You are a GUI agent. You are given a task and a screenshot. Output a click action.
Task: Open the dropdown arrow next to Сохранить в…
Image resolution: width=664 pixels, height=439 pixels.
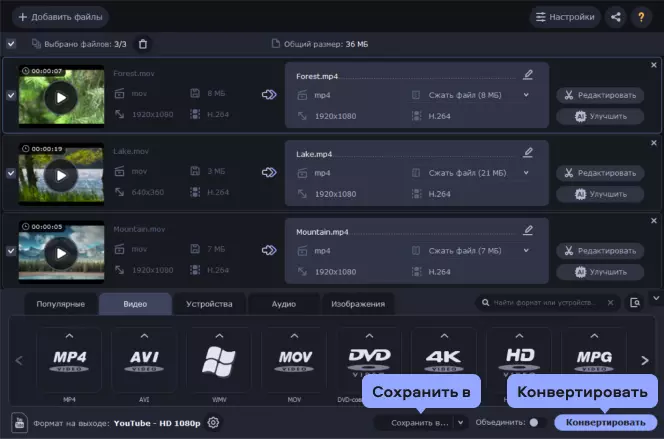(460, 422)
